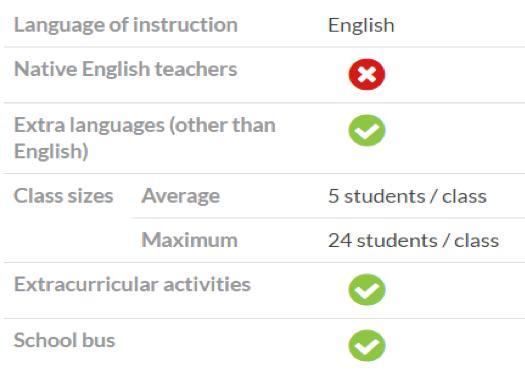Select the Maximum row label
The height and width of the screenshot is (379, 525).
tap(190, 240)
